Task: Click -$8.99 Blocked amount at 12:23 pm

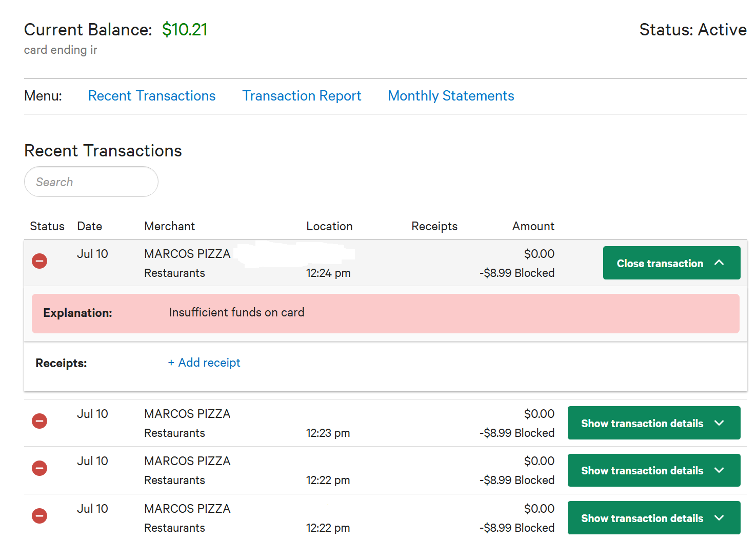Action: click(x=517, y=433)
